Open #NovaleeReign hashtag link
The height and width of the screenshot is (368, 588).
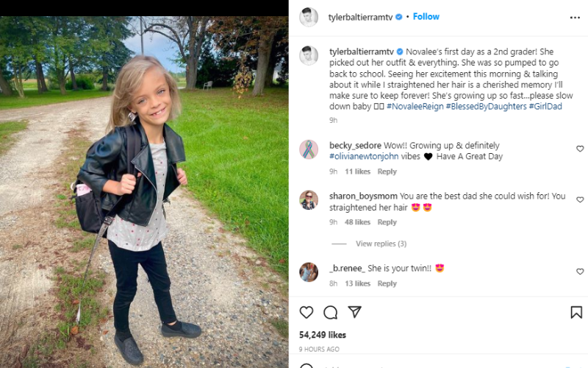click(415, 106)
